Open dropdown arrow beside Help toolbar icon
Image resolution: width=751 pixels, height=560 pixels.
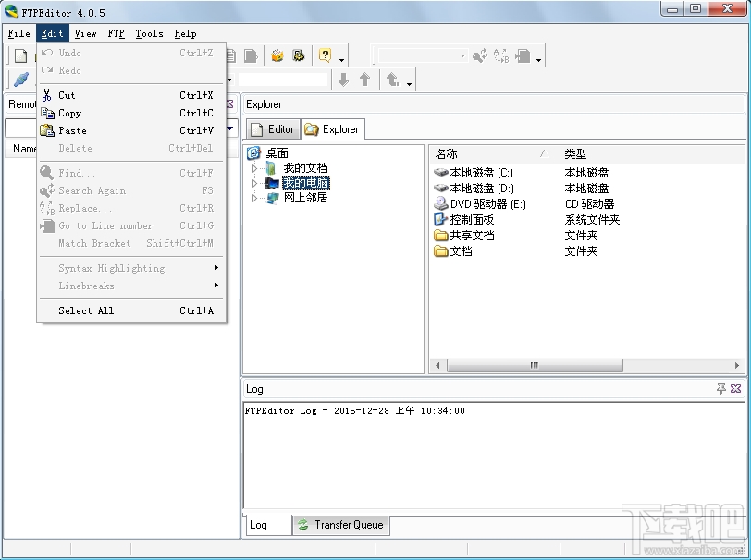pyautogui.click(x=341, y=60)
